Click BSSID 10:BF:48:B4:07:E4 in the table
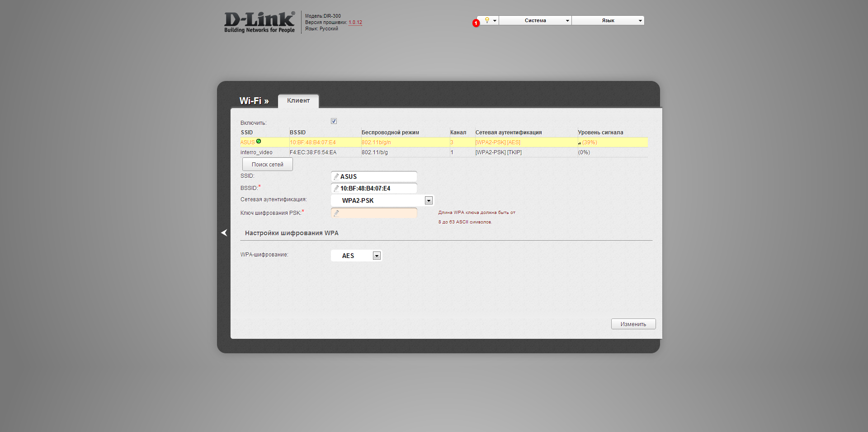Screen dimensions: 868x432 313,142
